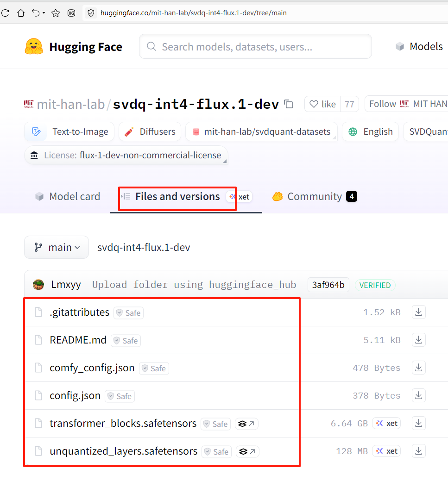Click the Safe badge on comfy_config.json

(x=154, y=369)
